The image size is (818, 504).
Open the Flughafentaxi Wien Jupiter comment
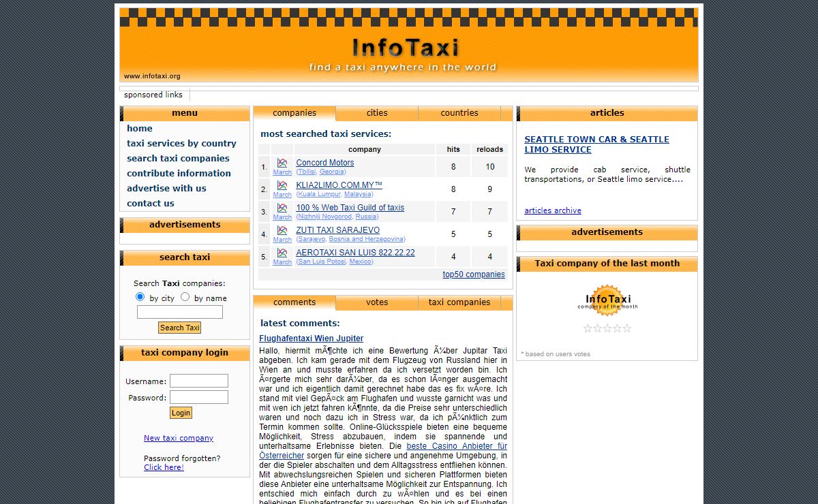coord(311,338)
